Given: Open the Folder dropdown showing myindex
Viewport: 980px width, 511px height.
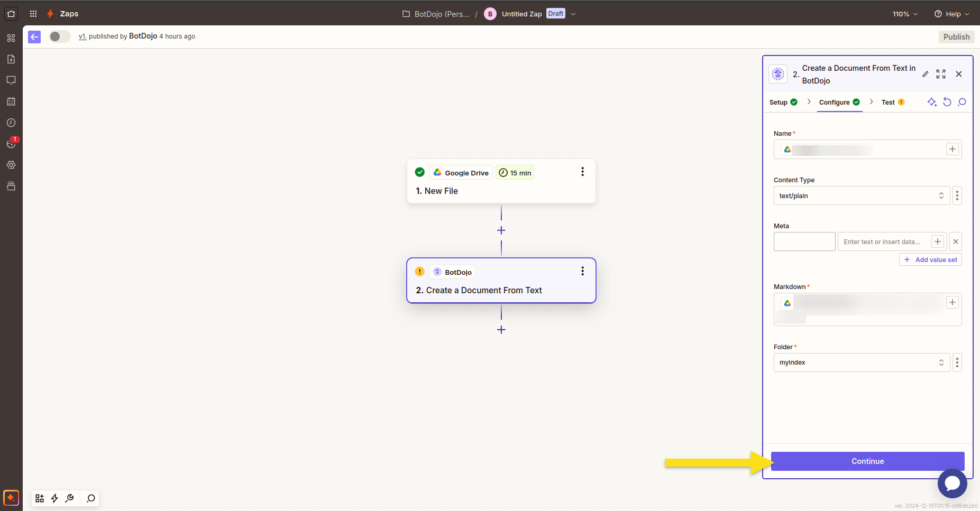Looking at the screenshot, I should 862,363.
